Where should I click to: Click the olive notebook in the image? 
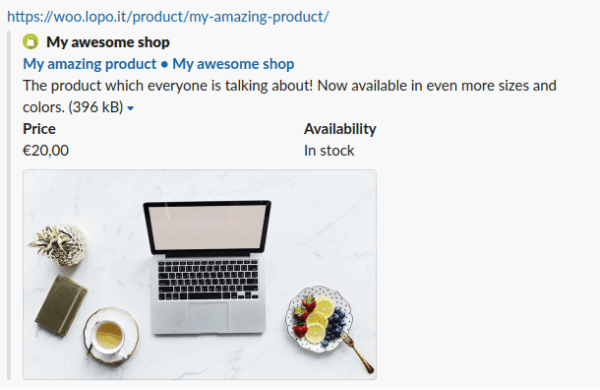[x=61, y=305]
